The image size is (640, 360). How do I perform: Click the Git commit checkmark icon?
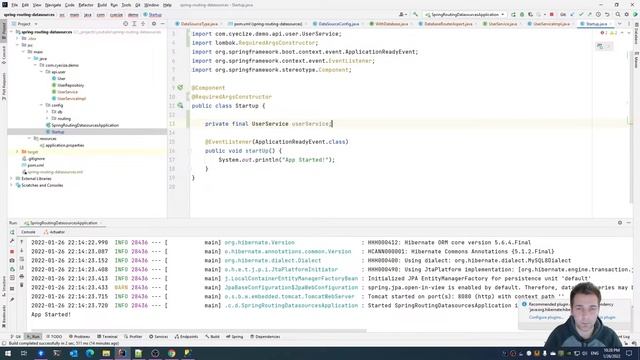point(581,14)
